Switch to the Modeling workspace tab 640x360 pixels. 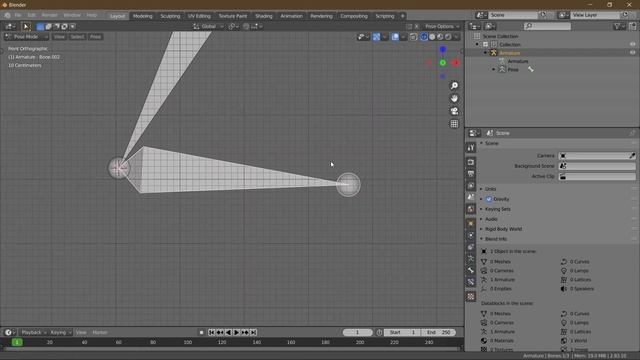(142, 16)
